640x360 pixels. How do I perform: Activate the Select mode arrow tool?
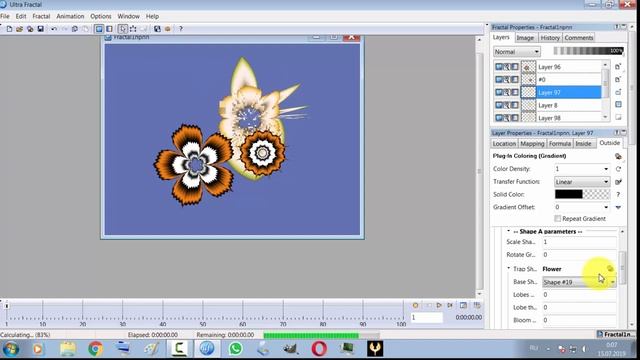pyautogui.click(x=122, y=29)
